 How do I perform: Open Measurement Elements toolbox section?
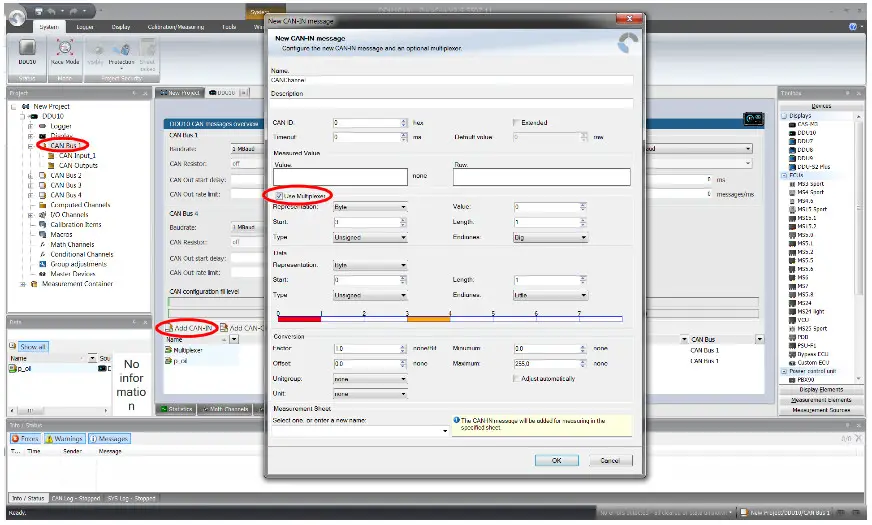click(x=821, y=400)
